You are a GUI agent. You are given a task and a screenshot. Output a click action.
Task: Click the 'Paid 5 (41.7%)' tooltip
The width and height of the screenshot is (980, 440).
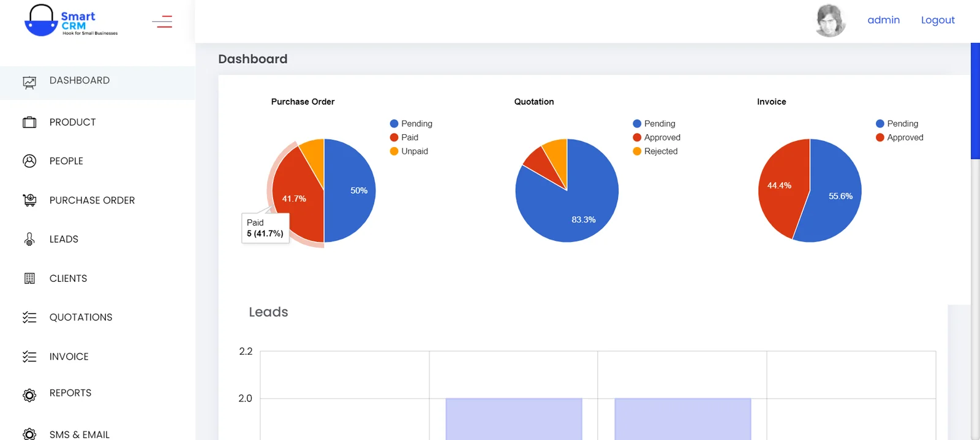265,228
